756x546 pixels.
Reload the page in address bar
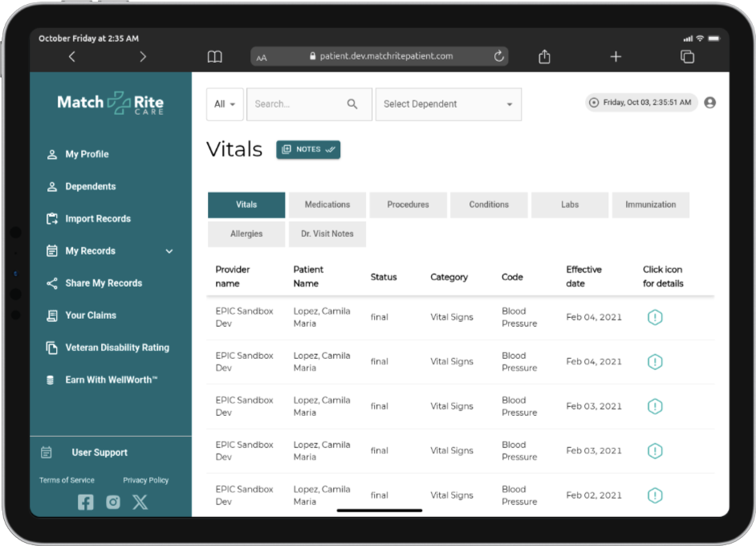[x=498, y=56]
